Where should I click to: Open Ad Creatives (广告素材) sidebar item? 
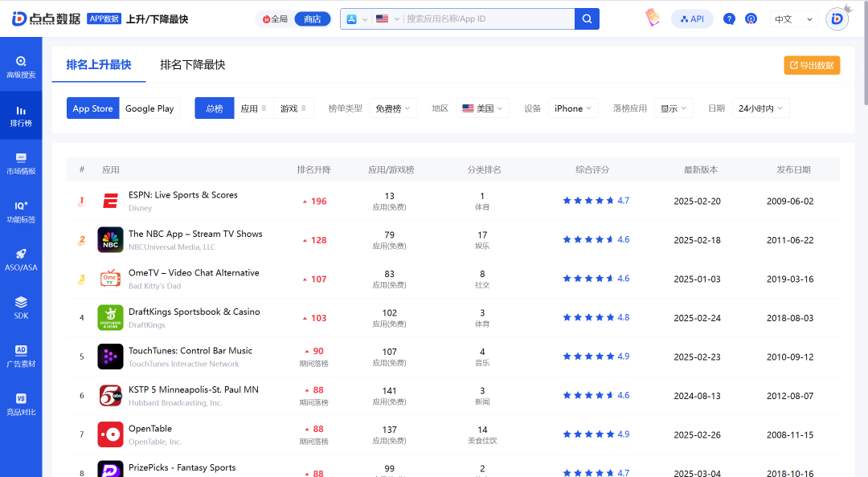pos(21,357)
